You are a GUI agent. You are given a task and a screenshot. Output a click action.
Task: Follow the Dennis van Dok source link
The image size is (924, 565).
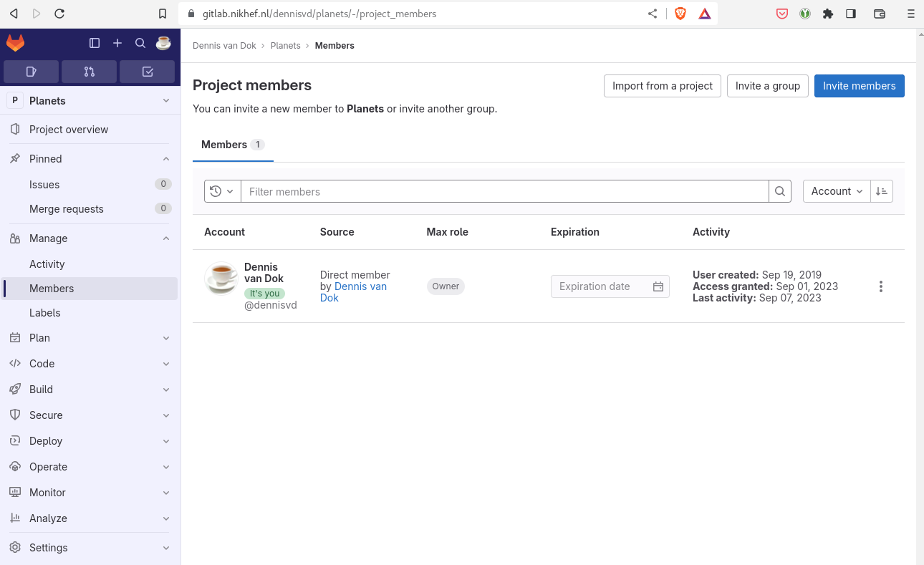[x=360, y=286]
